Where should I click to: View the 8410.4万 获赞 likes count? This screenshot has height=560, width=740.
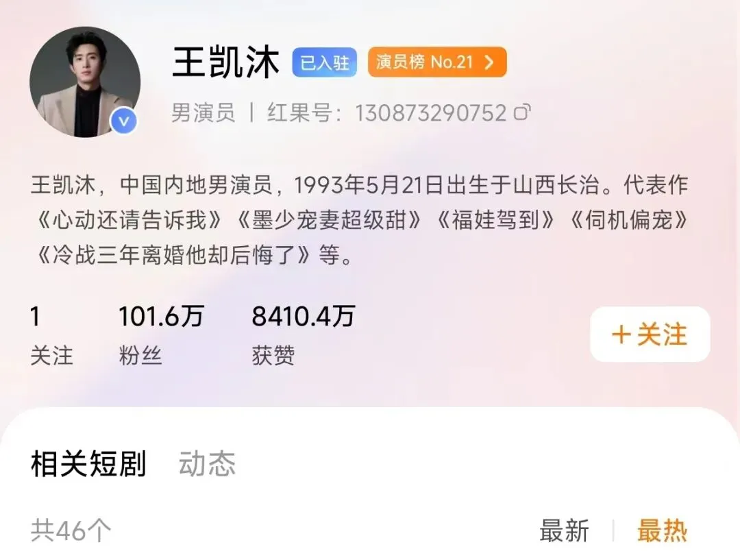coord(303,334)
